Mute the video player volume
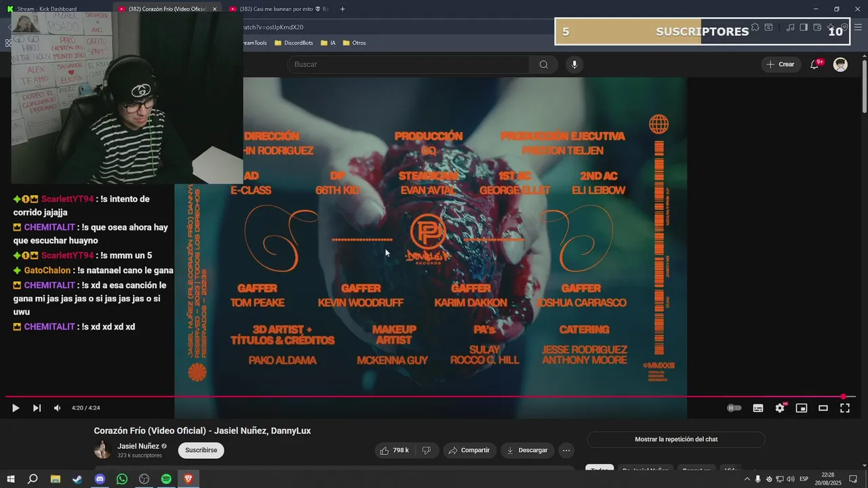Screen dimensions: 868x488 [x=57, y=408]
